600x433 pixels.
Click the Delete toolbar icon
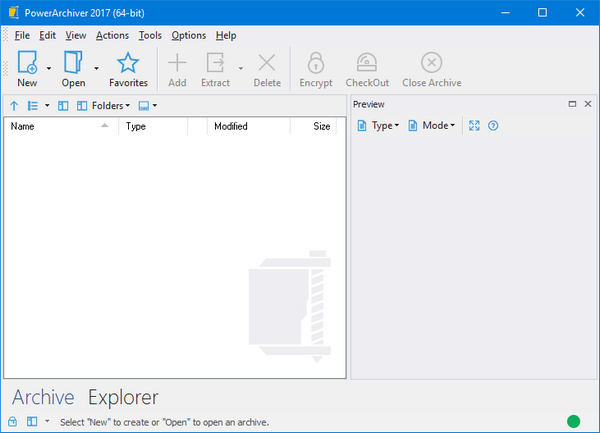tap(267, 63)
